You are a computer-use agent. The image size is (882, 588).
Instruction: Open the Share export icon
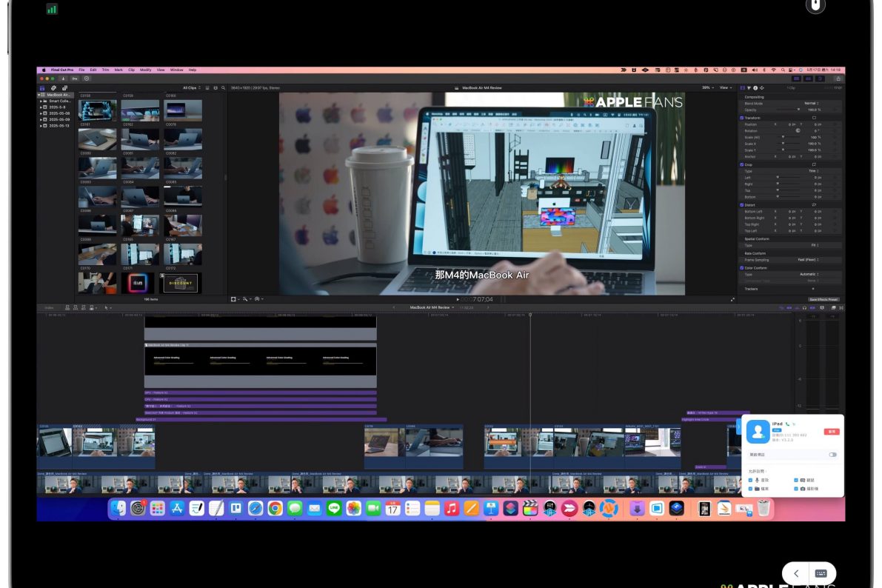click(x=838, y=78)
